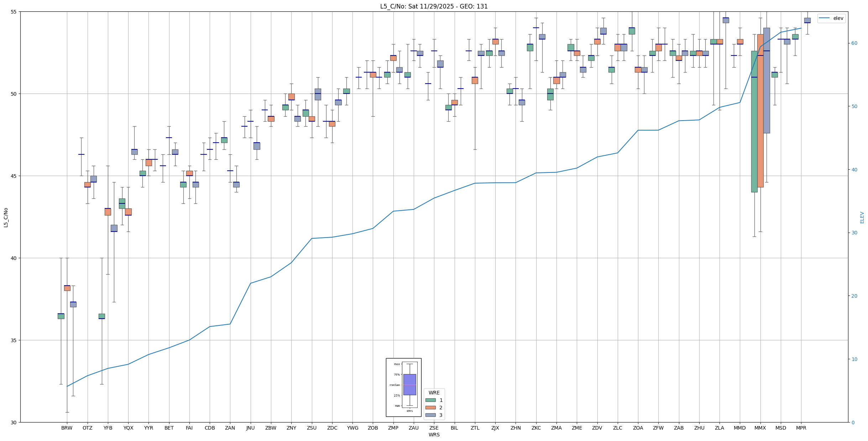Image resolution: width=868 pixels, height=441 pixels.
Task: Click the 60 tick on right elevation axis
Action: coord(854,43)
